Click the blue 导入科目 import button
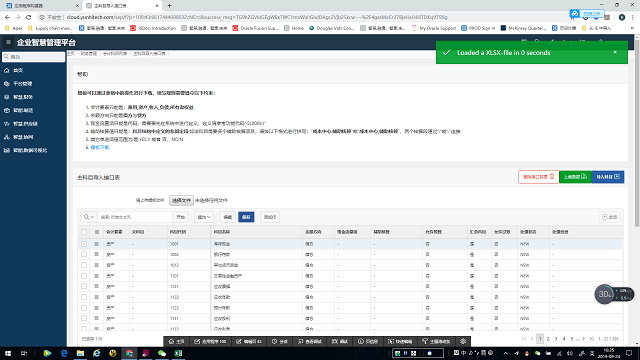 click(x=608, y=177)
